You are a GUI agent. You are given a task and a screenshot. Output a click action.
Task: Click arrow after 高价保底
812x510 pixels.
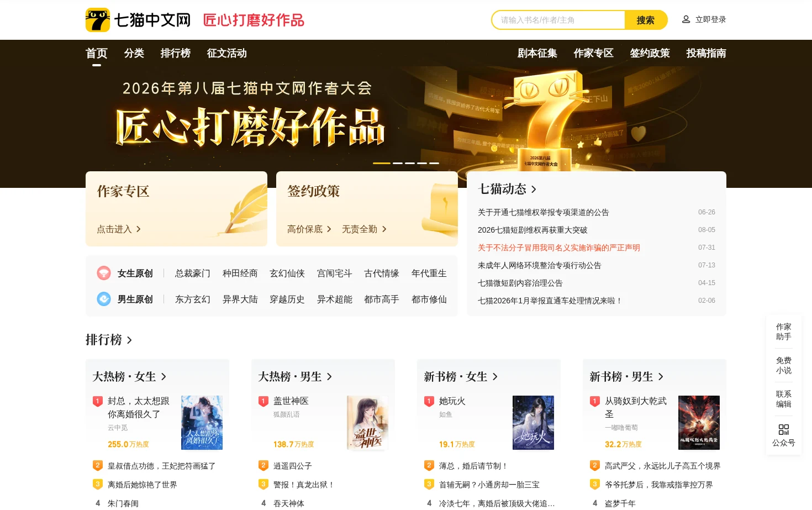tap(329, 229)
